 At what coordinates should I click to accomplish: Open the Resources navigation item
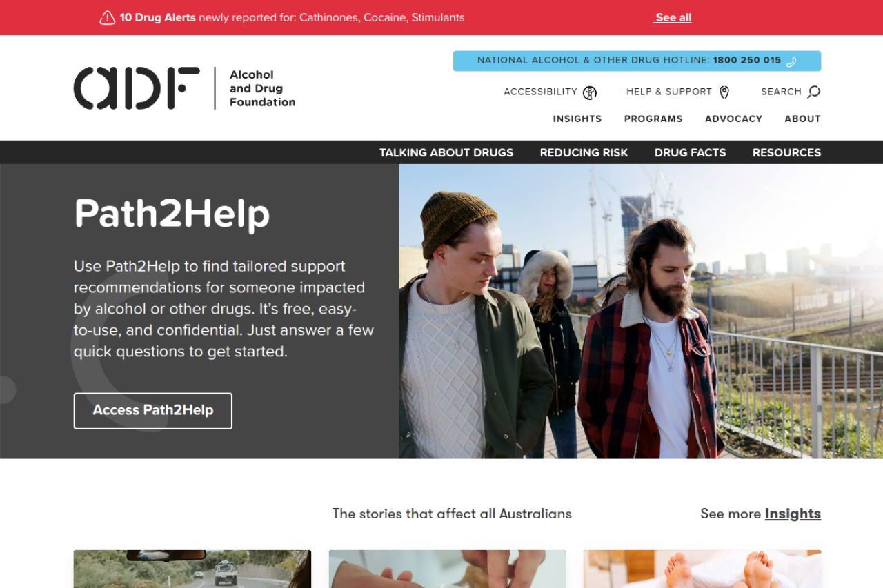[x=786, y=152]
